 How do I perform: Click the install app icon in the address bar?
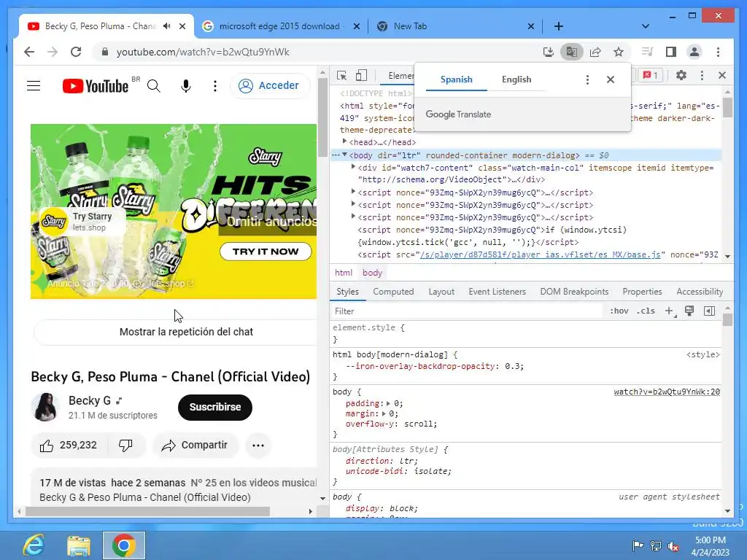click(x=549, y=52)
